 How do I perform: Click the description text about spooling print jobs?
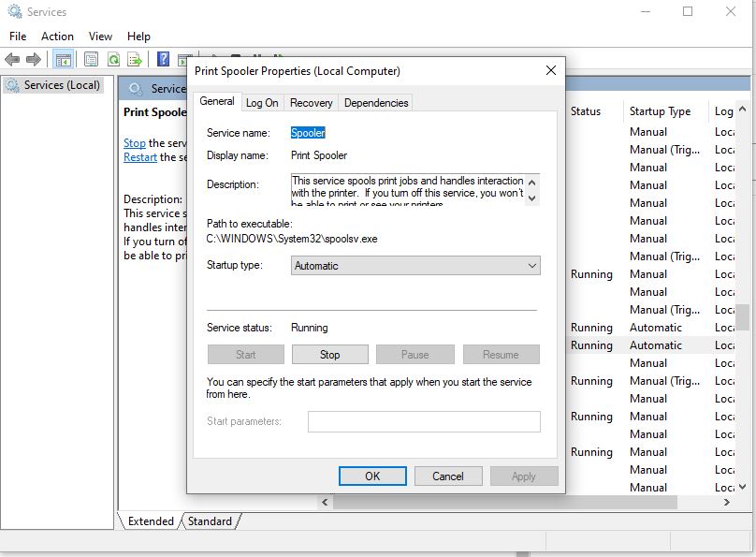click(407, 190)
